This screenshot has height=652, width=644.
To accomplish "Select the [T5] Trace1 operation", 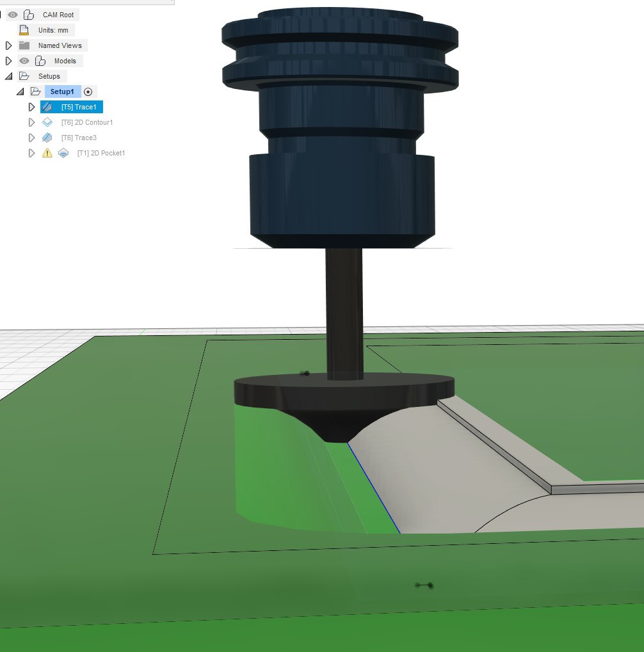I will pyautogui.click(x=79, y=107).
